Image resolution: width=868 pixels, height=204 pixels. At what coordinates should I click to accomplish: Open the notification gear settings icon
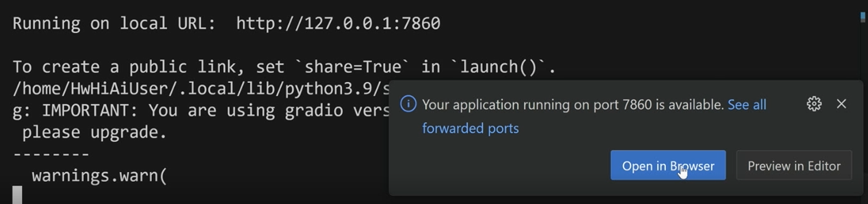pyautogui.click(x=814, y=104)
